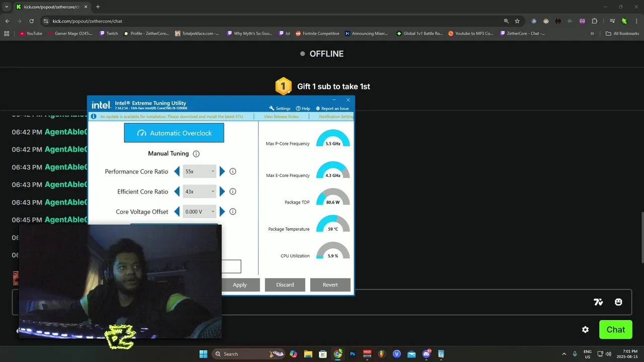Bookmark this page with star icon

(517, 21)
